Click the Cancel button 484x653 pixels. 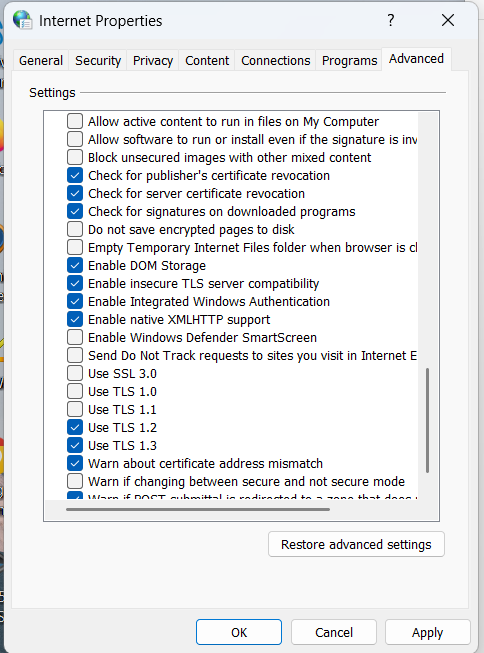pos(334,632)
